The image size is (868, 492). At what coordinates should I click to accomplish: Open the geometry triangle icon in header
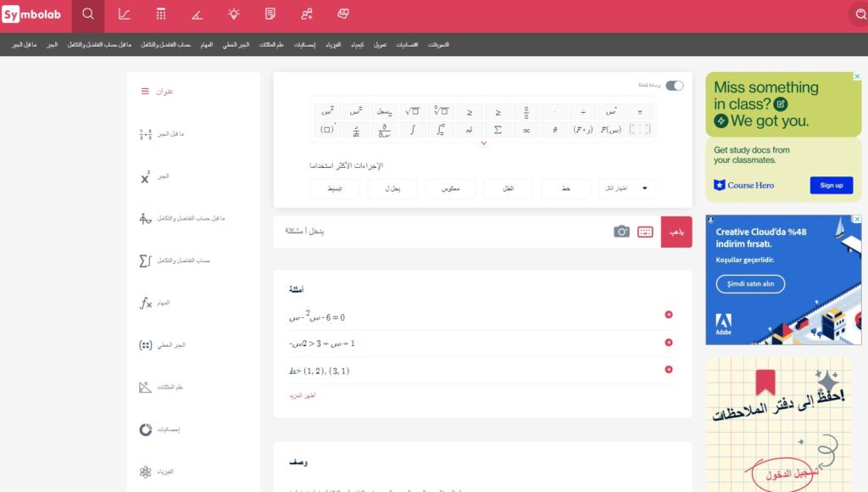(x=197, y=14)
